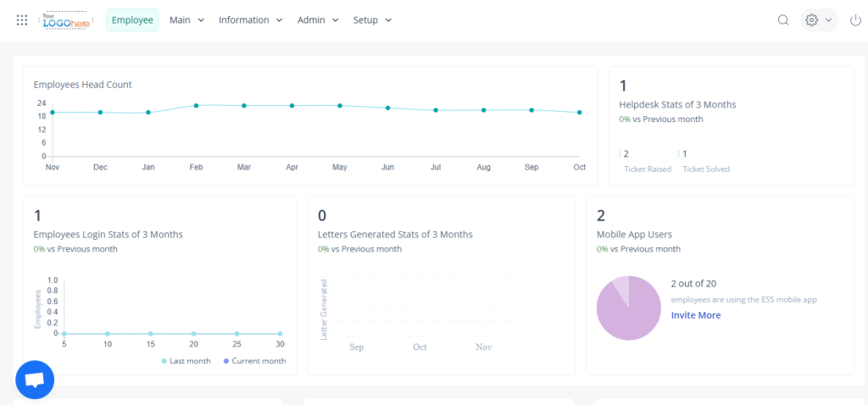The width and height of the screenshot is (868, 405).
Task: Toggle Last month legend in login chart
Action: tap(188, 361)
